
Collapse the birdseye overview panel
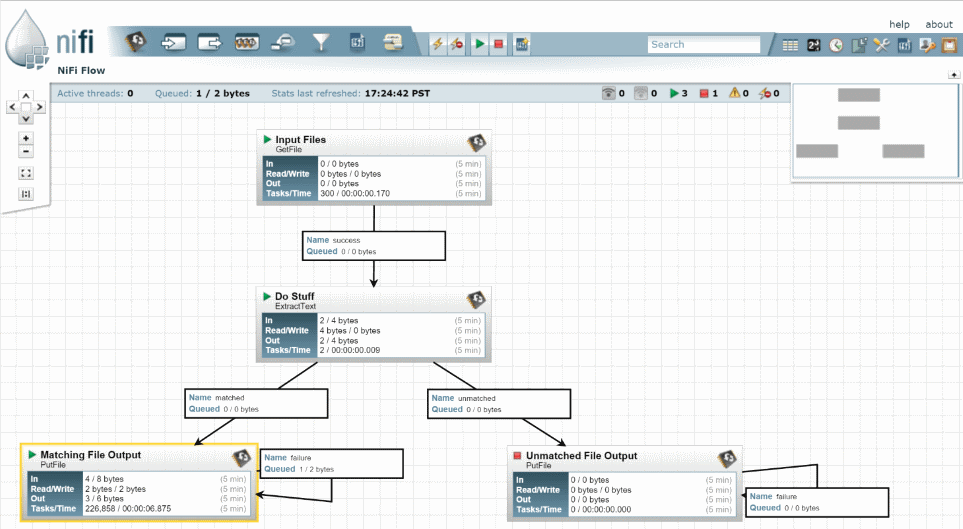pyautogui.click(x=954, y=74)
